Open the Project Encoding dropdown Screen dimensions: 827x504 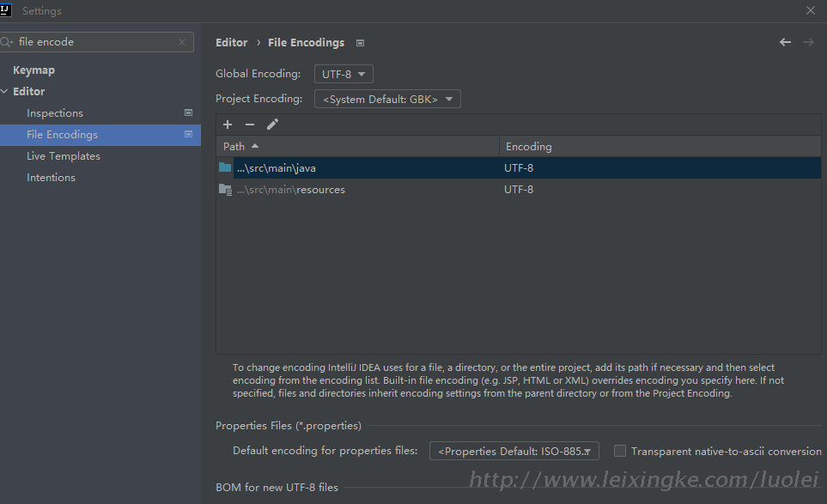coord(387,99)
